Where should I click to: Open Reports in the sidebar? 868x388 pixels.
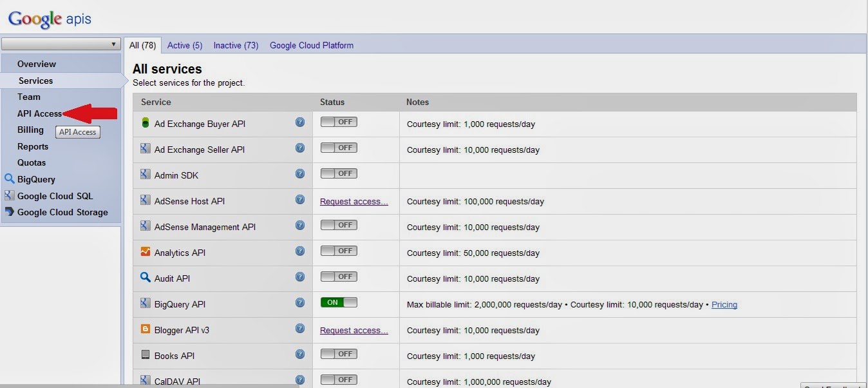click(x=33, y=146)
